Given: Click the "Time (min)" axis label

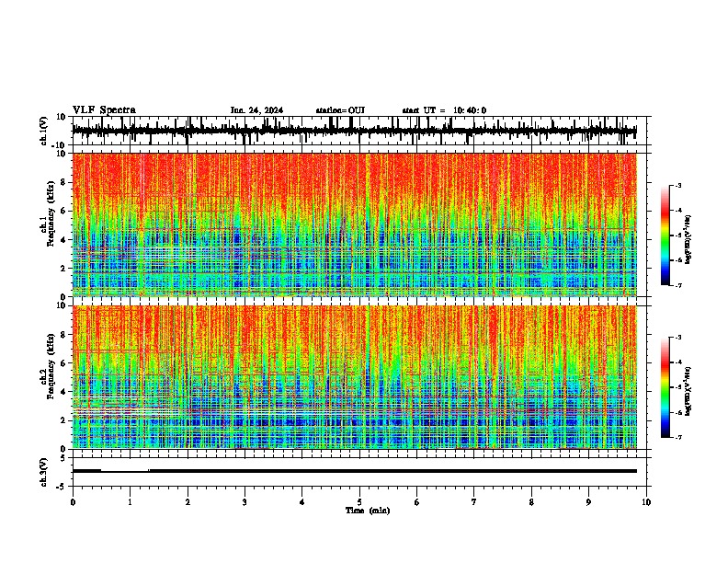Looking at the screenshot, I should click(x=368, y=511).
